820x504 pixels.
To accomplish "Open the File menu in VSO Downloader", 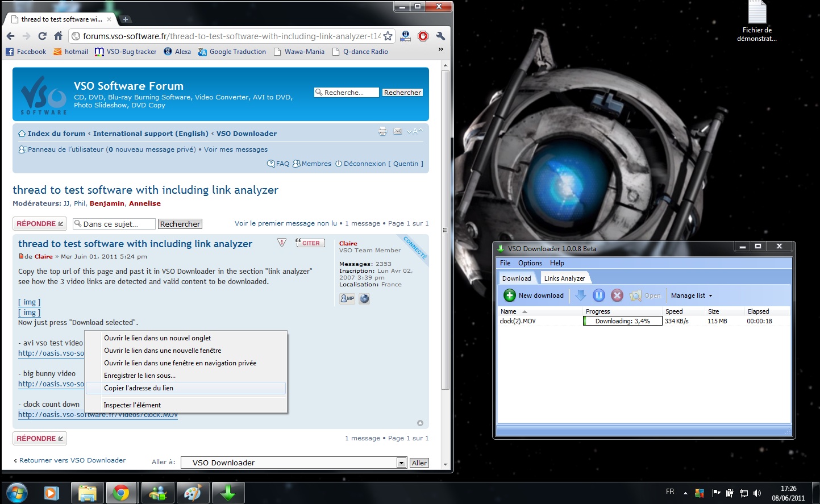I will point(505,263).
